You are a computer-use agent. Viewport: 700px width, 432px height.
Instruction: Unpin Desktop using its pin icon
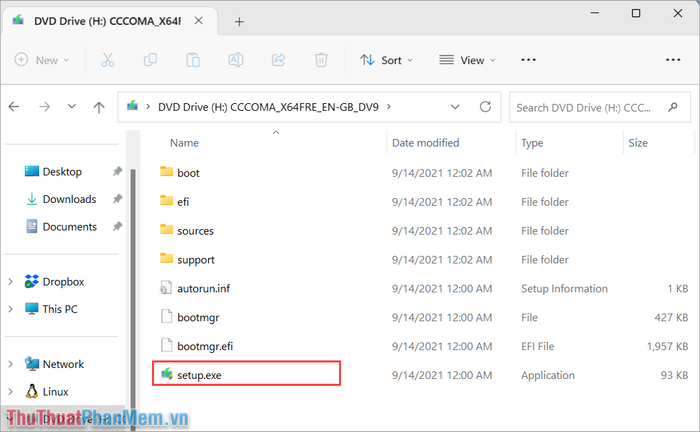click(x=117, y=171)
